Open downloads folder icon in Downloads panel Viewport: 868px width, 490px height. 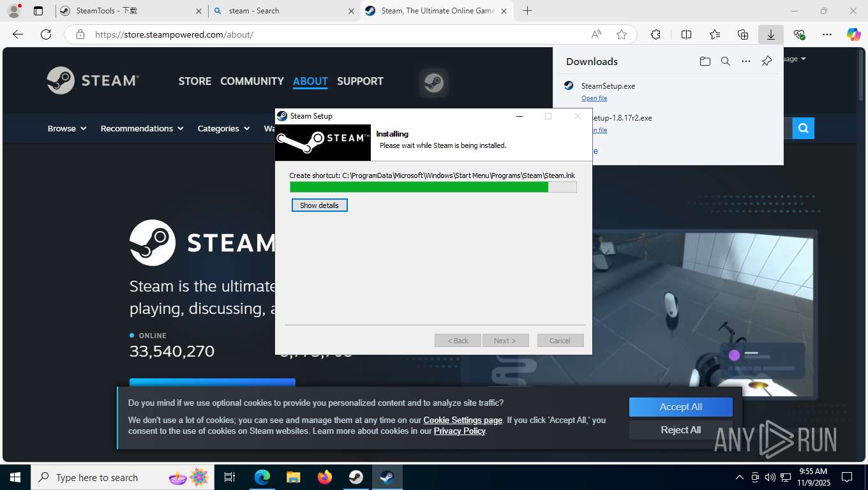click(705, 61)
